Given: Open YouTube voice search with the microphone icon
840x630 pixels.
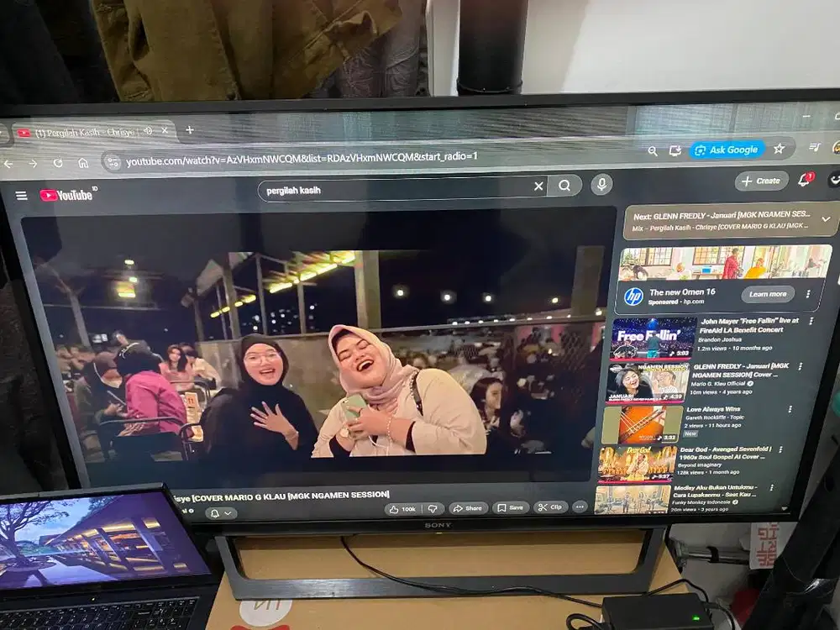Looking at the screenshot, I should pyautogui.click(x=601, y=186).
